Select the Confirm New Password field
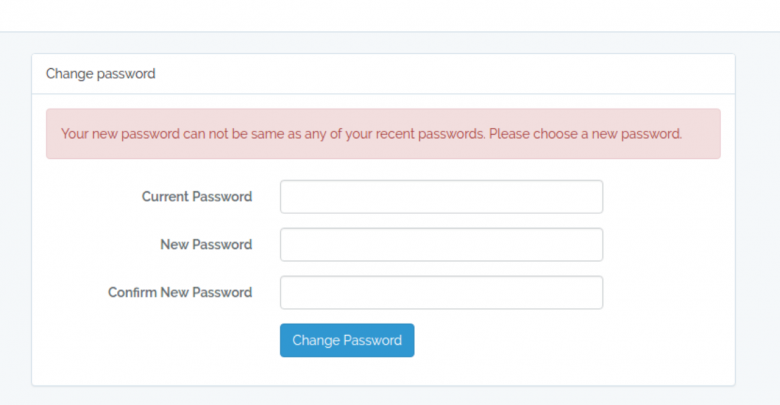 coord(441,293)
